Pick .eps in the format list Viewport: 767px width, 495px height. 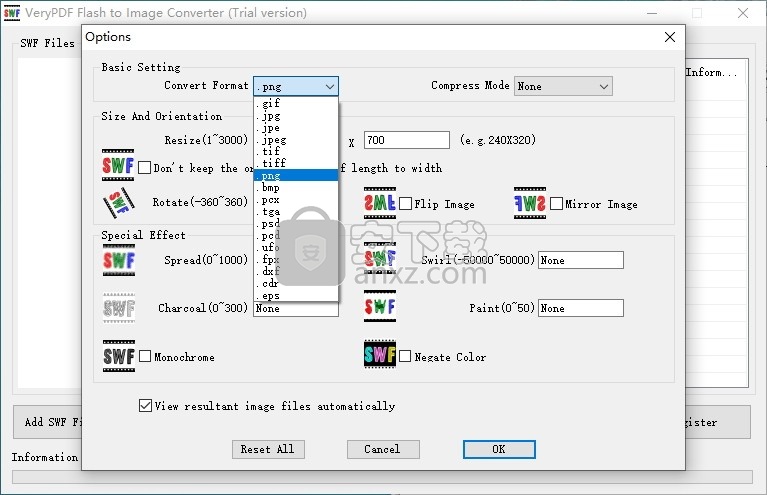pos(296,295)
